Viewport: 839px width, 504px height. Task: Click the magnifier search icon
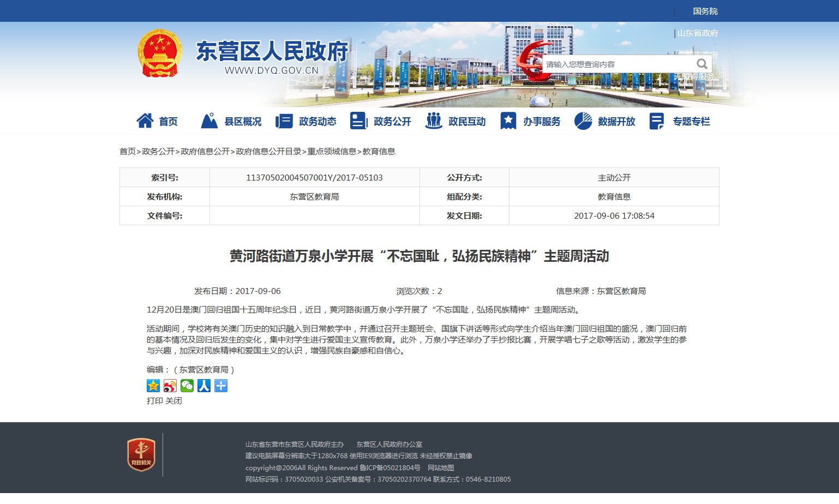[702, 64]
